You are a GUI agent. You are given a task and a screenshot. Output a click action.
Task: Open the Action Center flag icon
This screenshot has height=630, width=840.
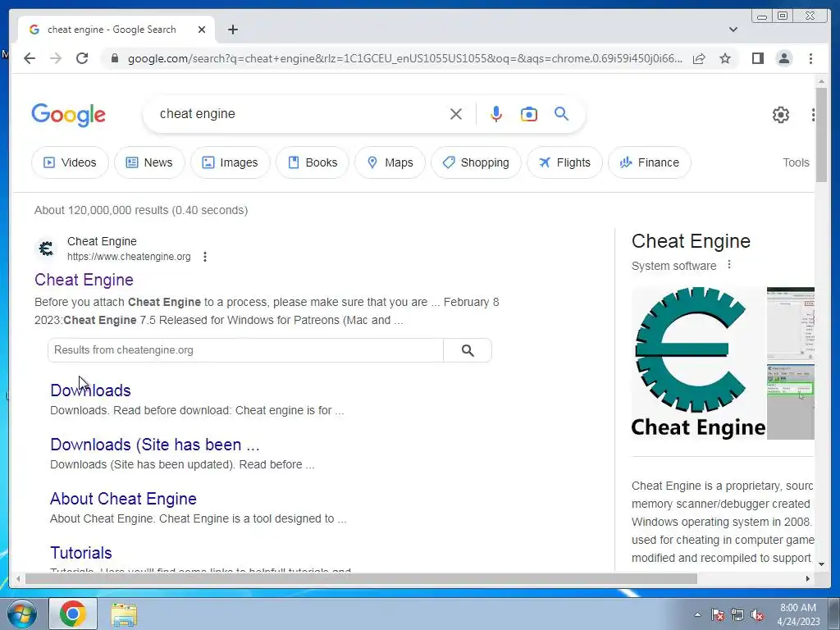(x=717, y=614)
